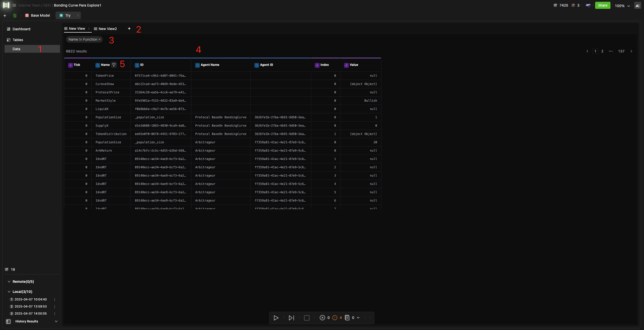Open the Base Model tab
The width and height of the screenshot is (644, 330).
37,16
